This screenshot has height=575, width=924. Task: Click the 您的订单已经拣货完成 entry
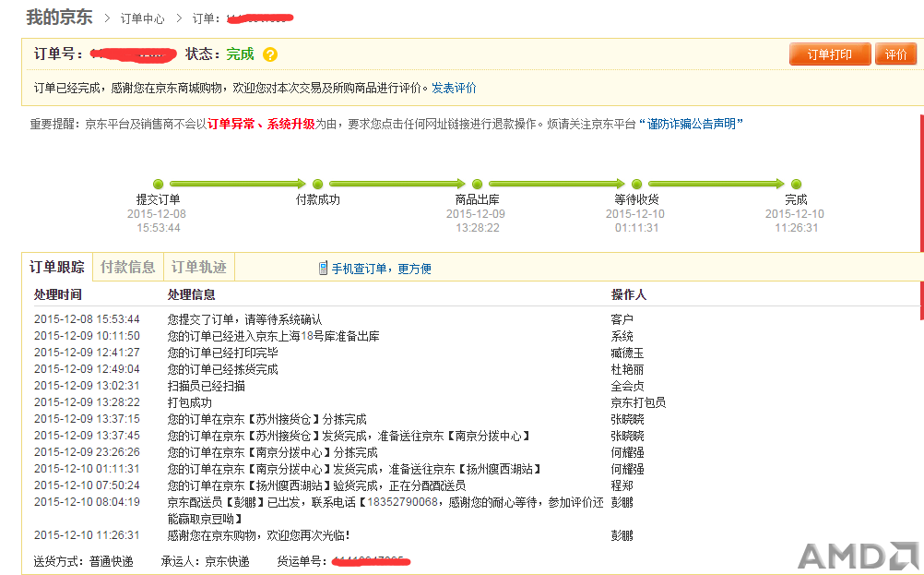coord(223,369)
